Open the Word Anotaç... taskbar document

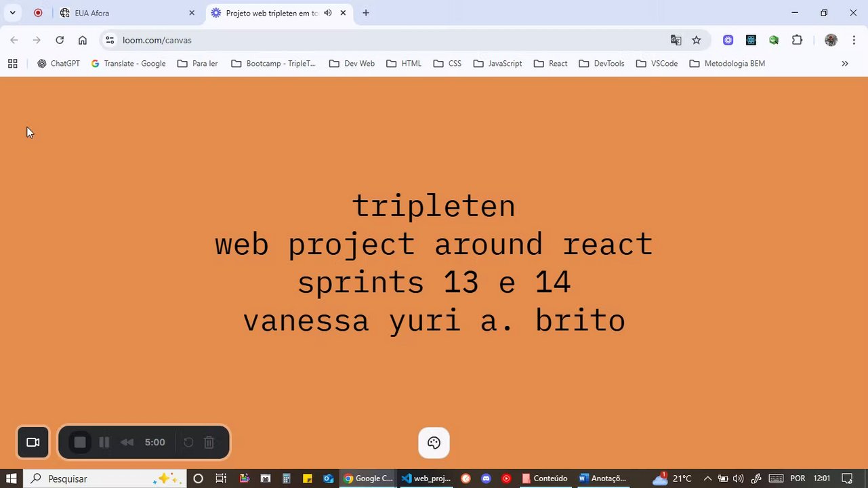(603, 479)
